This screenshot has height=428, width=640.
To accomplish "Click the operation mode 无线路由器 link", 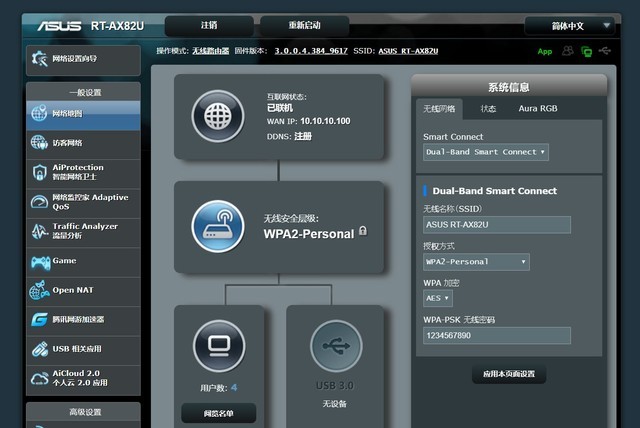I will [x=211, y=51].
